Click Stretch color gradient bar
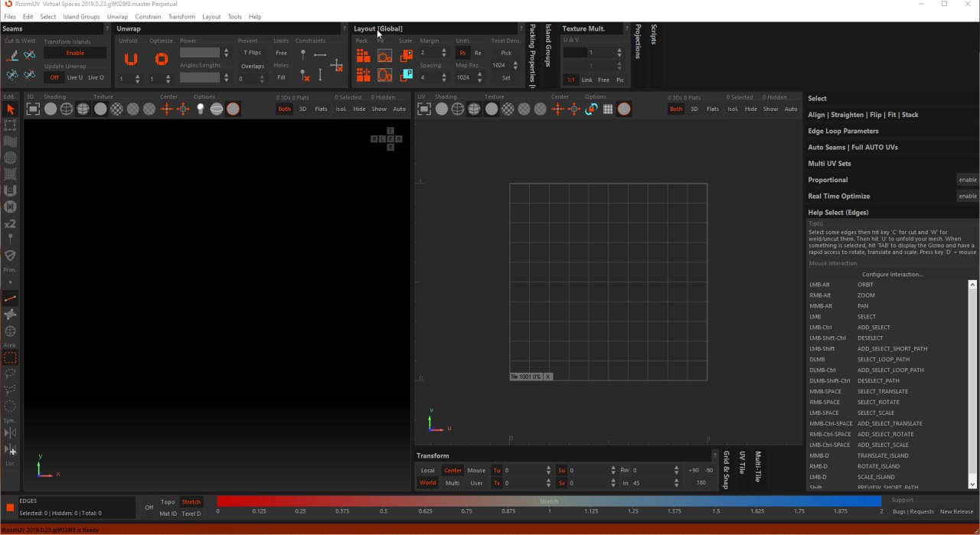Viewport: 980px width, 535px height. pyautogui.click(x=549, y=501)
